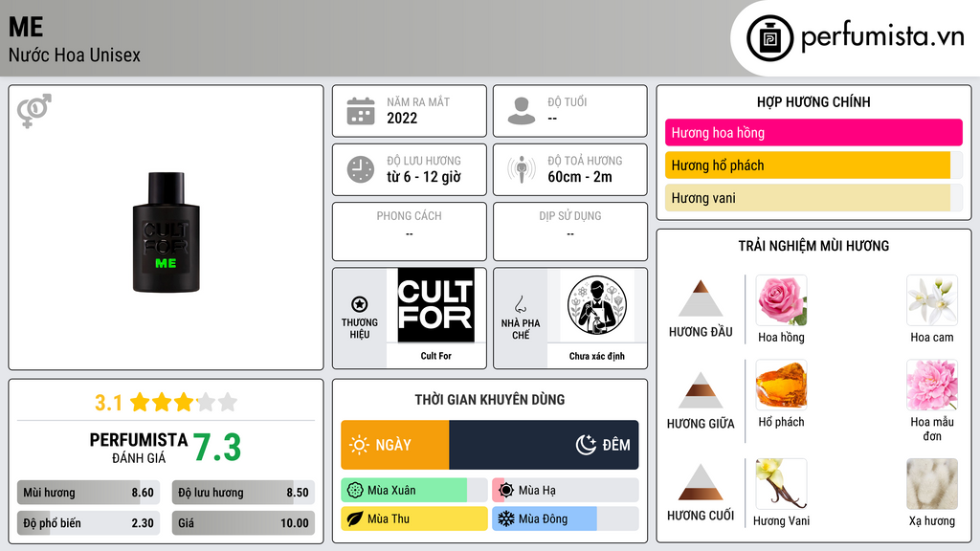Click the sillage icon for Độ Toả Hương
The width and height of the screenshot is (980, 551).
(522, 169)
